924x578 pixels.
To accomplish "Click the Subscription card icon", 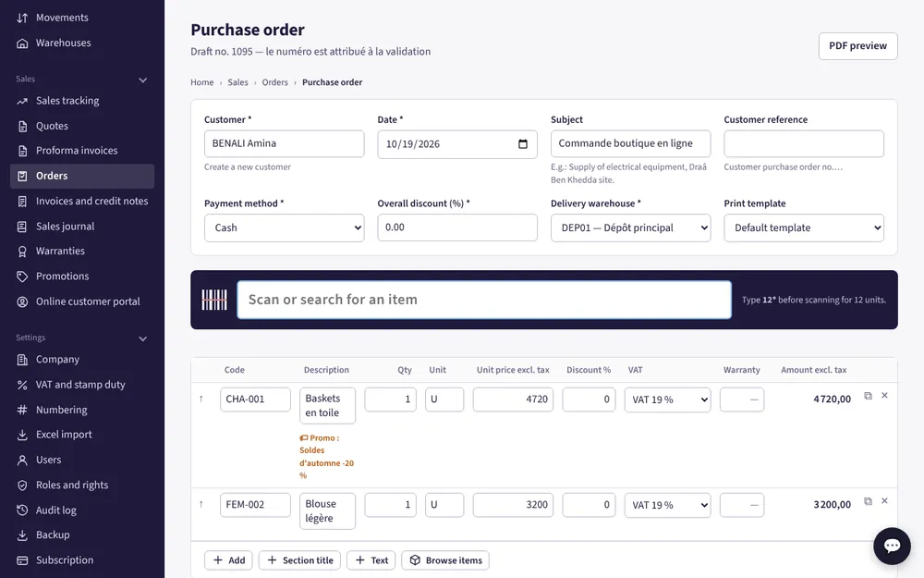I will click(x=22, y=560).
